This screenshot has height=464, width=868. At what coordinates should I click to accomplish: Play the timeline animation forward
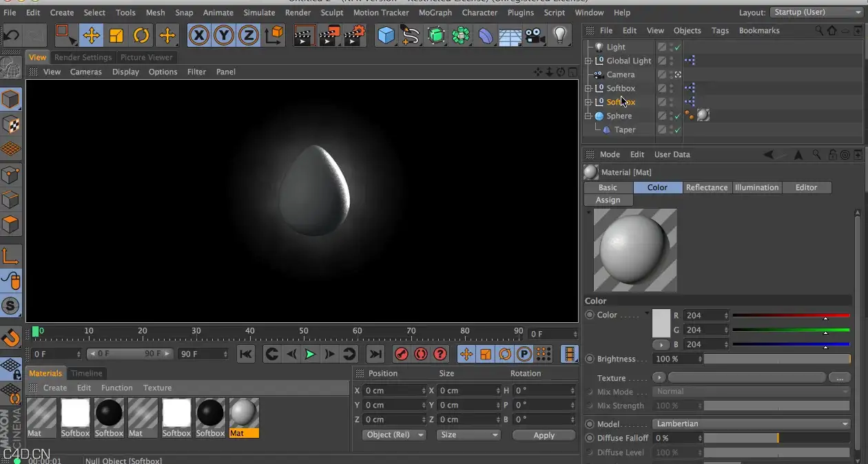click(310, 354)
